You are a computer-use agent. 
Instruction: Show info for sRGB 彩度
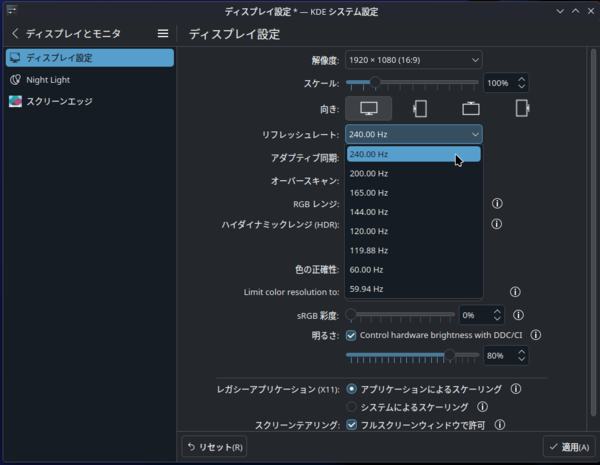click(x=518, y=315)
